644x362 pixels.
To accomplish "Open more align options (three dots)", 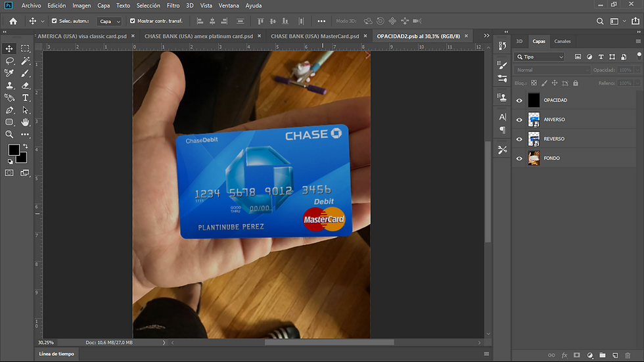I will tap(321, 21).
